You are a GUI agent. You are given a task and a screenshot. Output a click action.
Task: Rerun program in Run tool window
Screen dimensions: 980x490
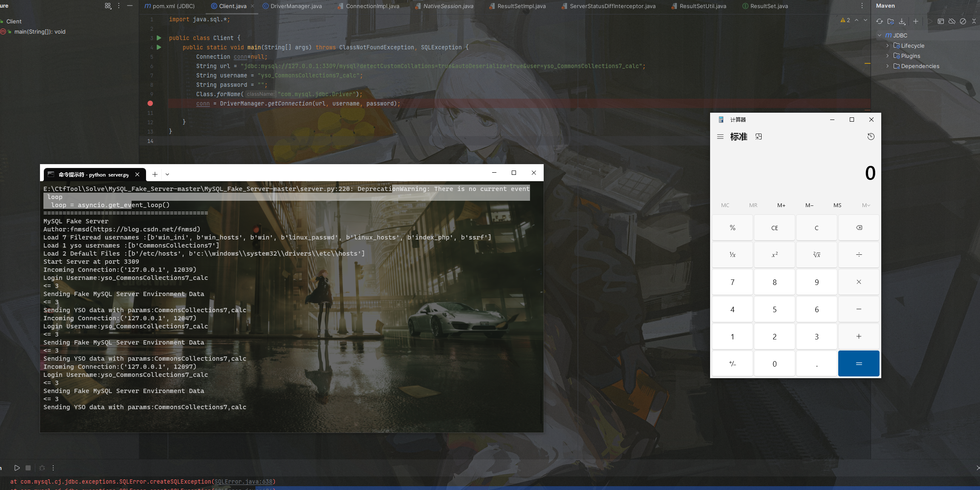coord(17,468)
